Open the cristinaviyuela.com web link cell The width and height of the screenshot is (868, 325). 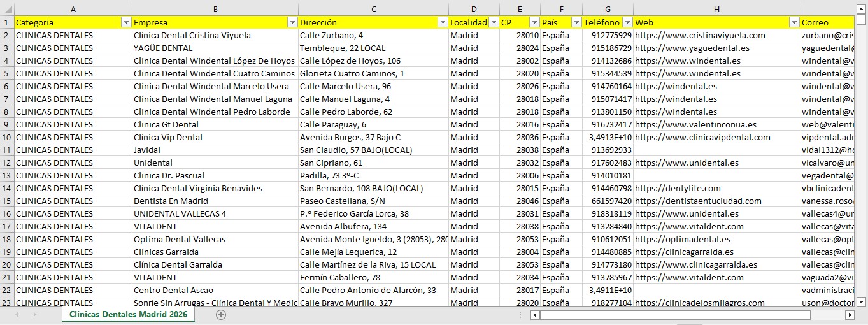[716, 35]
